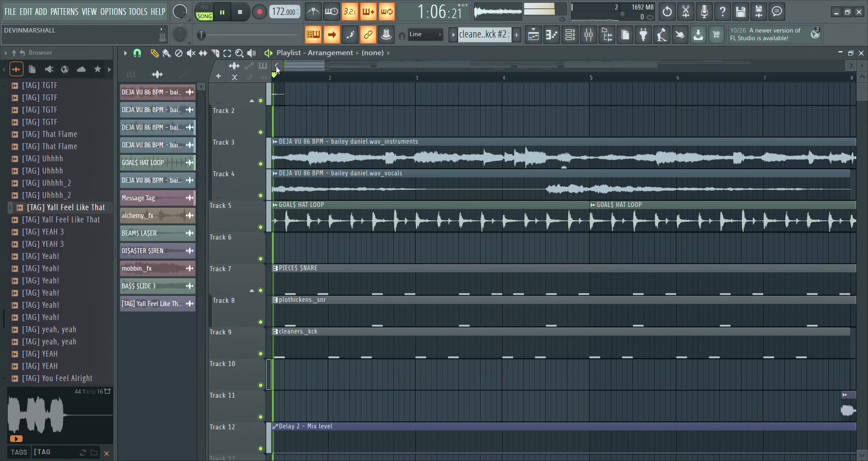The image size is (868, 461).
Task: Select 'BEAM$ LA$ER' clip in picker
Action: coord(158,233)
